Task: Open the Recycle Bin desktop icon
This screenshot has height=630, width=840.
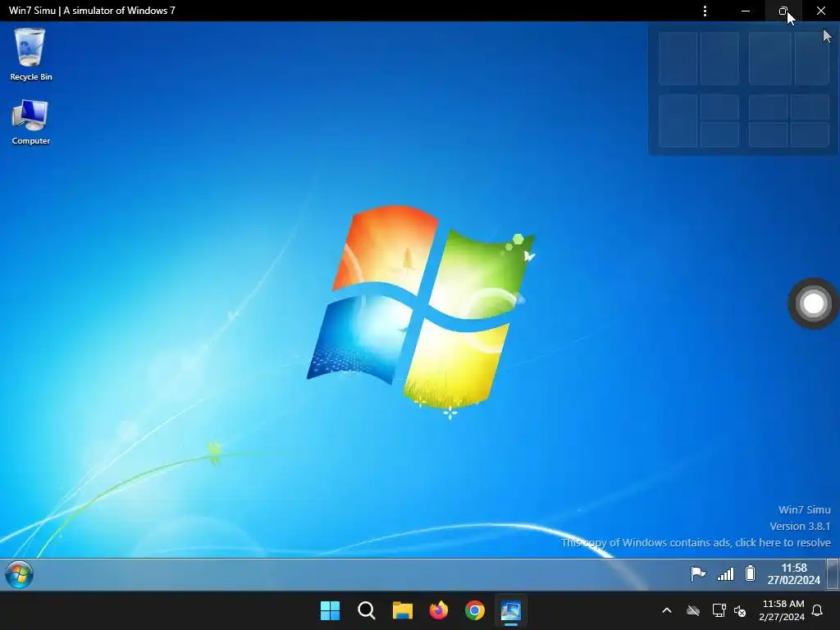Action: pos(30,55)
